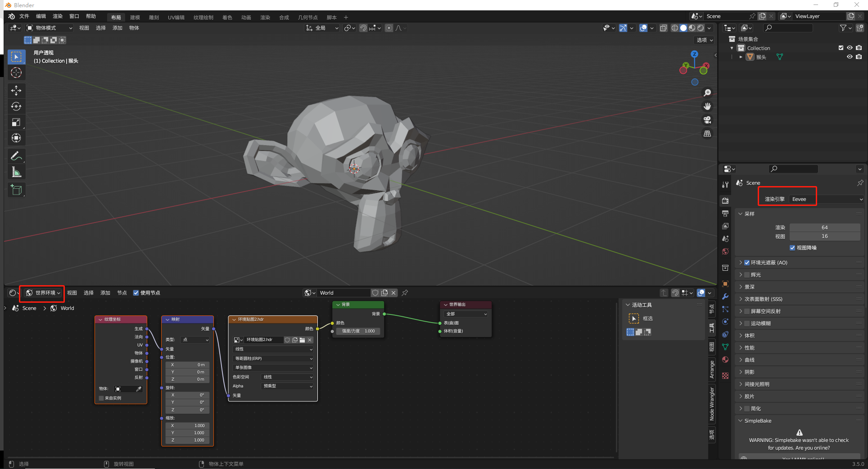Select the Move tool in viewport toolbar
This screenshot has width=868, height=469.
tap(16, 91)
